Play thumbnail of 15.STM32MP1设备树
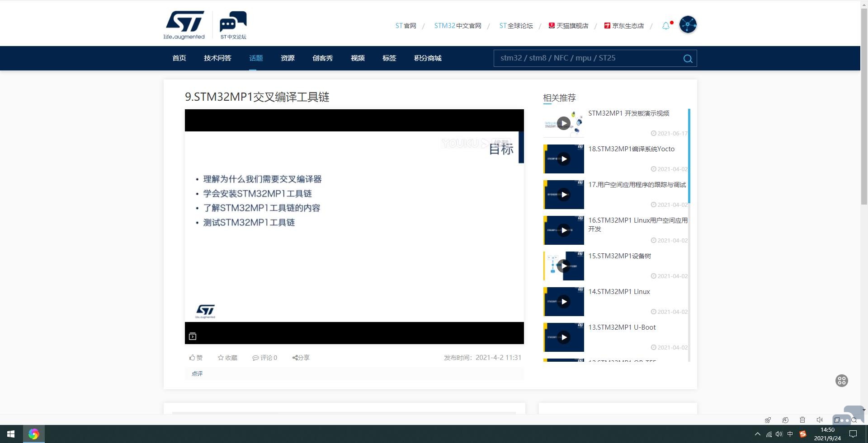 click(x=564, y=266)
